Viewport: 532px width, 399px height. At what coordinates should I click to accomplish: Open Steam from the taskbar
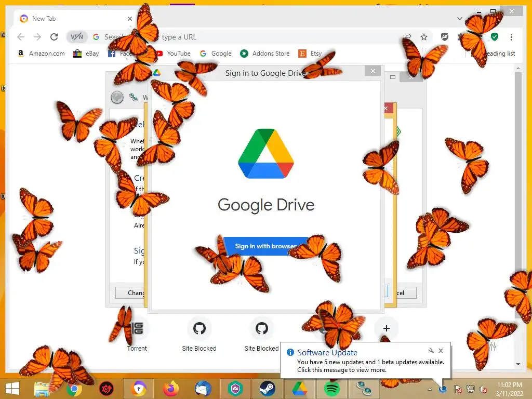pyautogui.click(x=268, y=389)
